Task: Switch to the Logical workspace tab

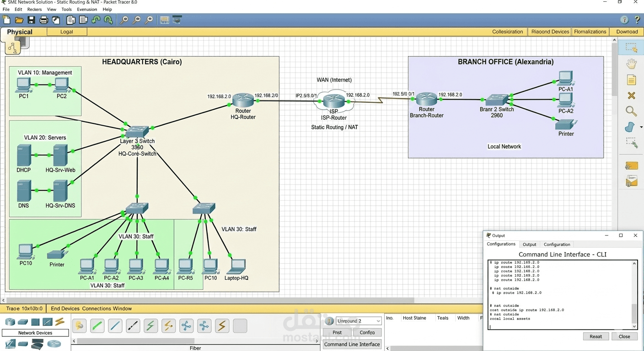Action: pyautogui.click(x=67, y=32)
